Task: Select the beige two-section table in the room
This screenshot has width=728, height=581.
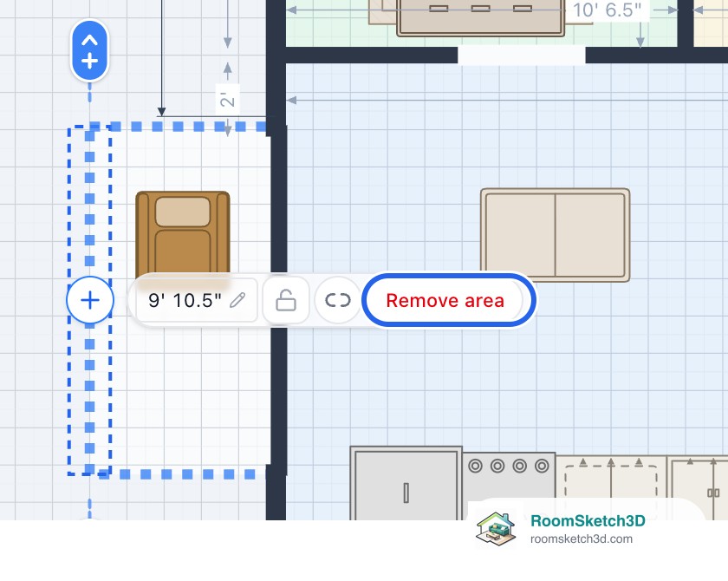Action: click(555, 234)
